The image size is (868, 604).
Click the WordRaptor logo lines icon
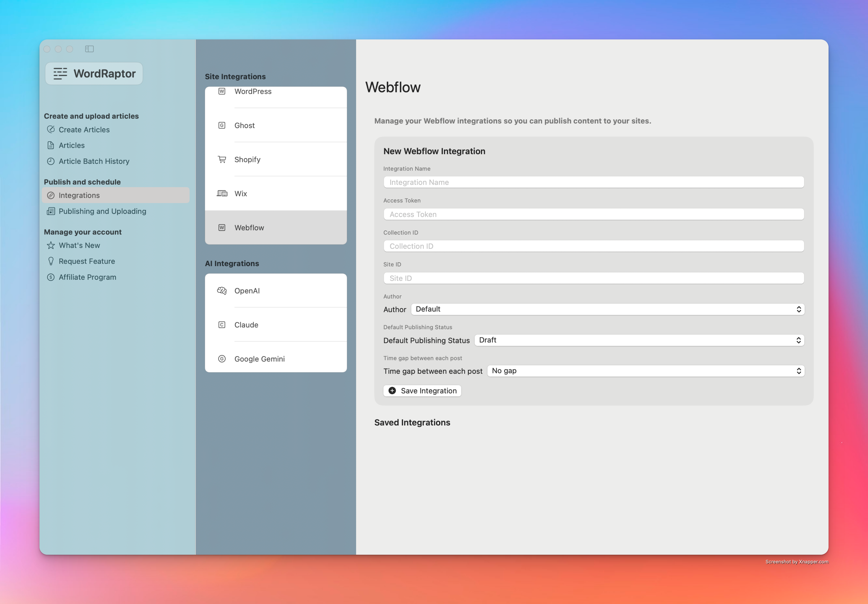[x=60, y=74]
